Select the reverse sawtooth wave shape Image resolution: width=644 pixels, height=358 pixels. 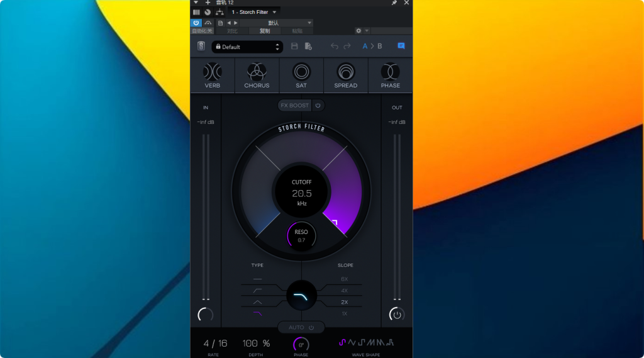pyautogui.click(x=380, y=342)
